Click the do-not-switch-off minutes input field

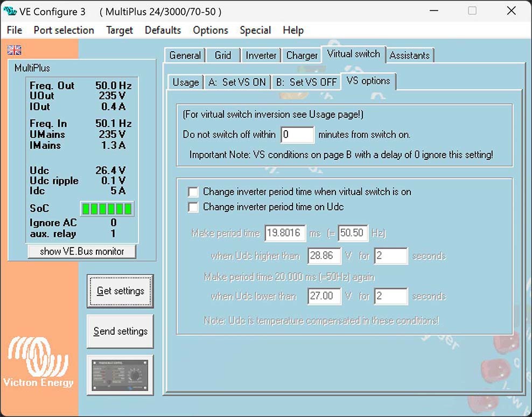297,135
